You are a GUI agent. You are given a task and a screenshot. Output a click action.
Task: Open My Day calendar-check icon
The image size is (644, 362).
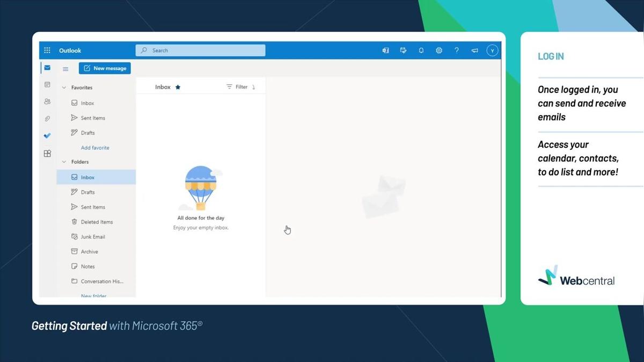click(403, 50)
